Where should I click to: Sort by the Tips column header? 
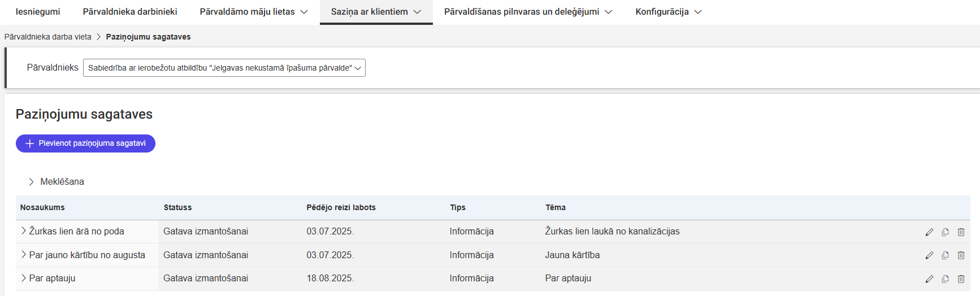458,207
